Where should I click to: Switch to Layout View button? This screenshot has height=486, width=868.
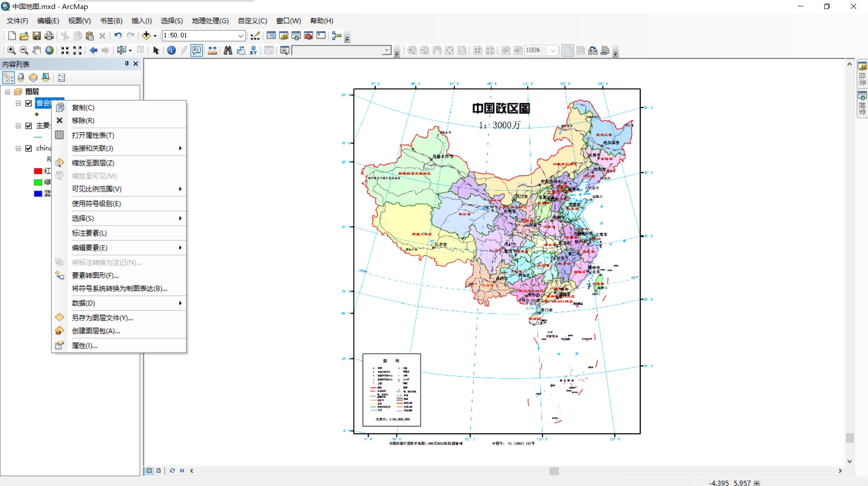(159, 471)
